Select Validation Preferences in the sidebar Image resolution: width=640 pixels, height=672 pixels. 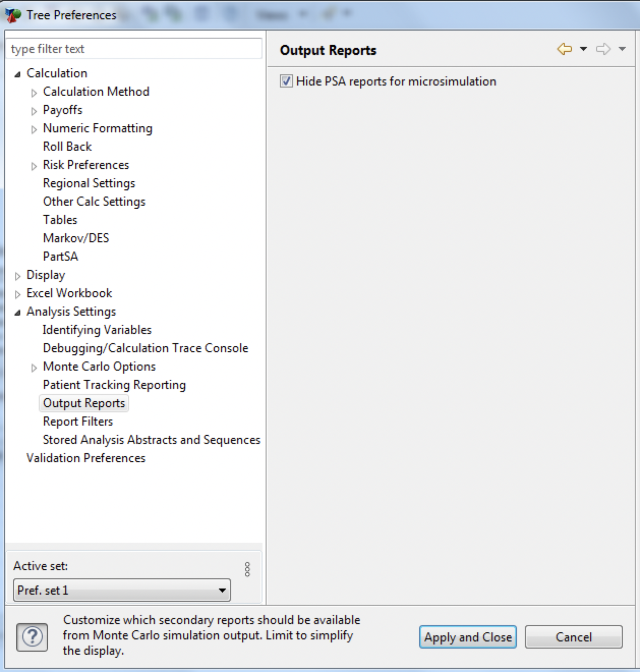85,458
